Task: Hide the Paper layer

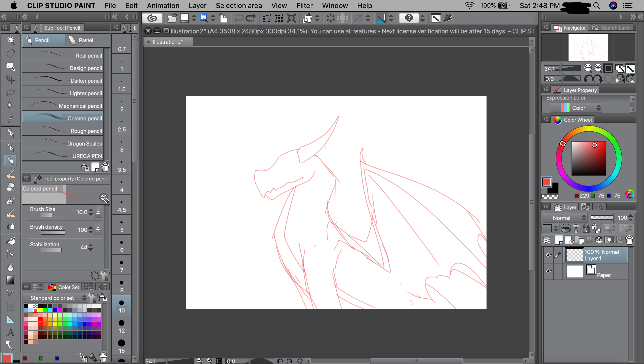Action: [x=549, y=271]
